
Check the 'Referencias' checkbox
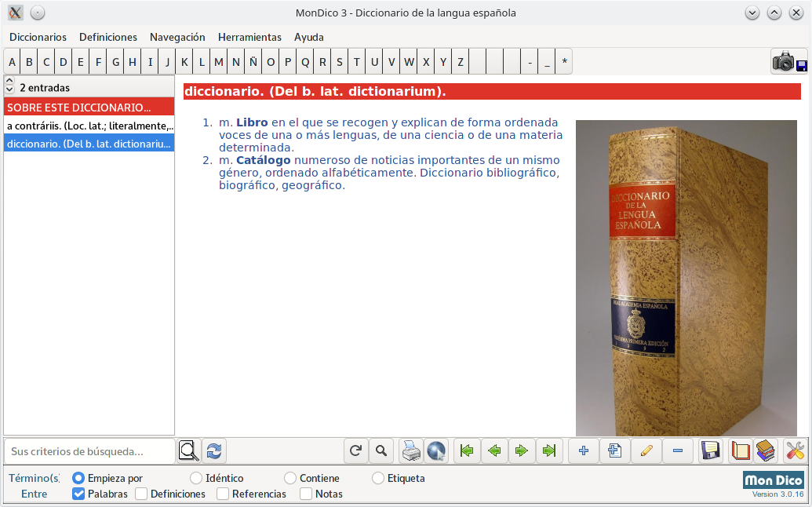[223, 494]
